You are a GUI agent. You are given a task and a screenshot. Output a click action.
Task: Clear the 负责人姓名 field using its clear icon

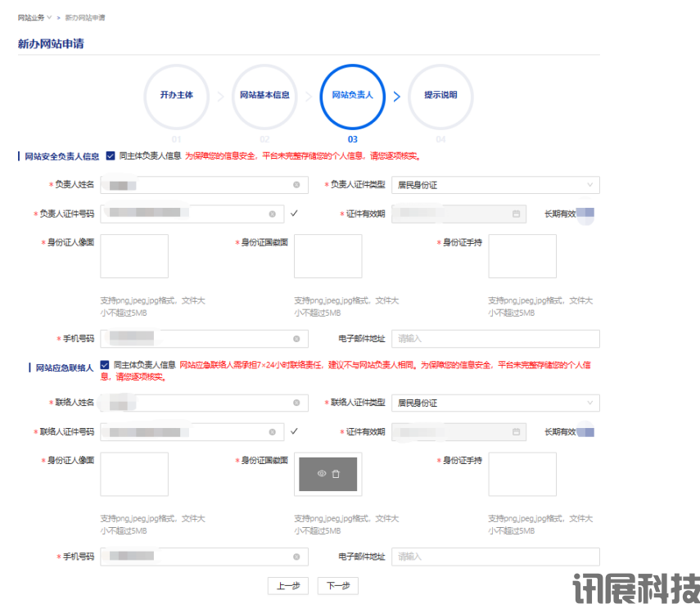pos(296,185)
